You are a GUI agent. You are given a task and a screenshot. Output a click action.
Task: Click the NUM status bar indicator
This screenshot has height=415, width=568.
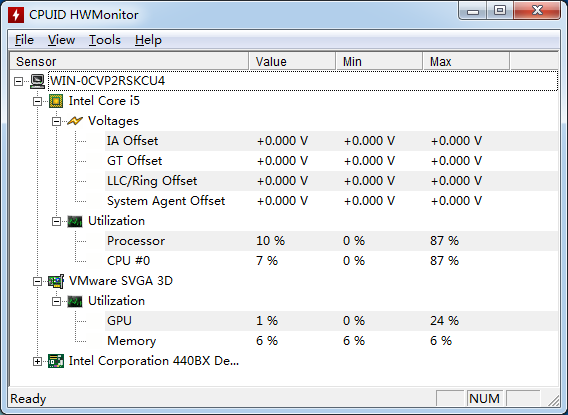coord(484,399)
